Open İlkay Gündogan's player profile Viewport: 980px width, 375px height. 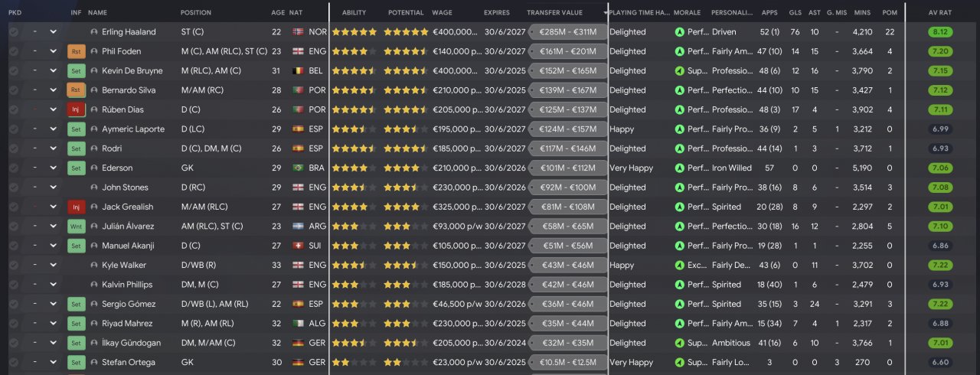pyautogui.click(x=131, y=343)
